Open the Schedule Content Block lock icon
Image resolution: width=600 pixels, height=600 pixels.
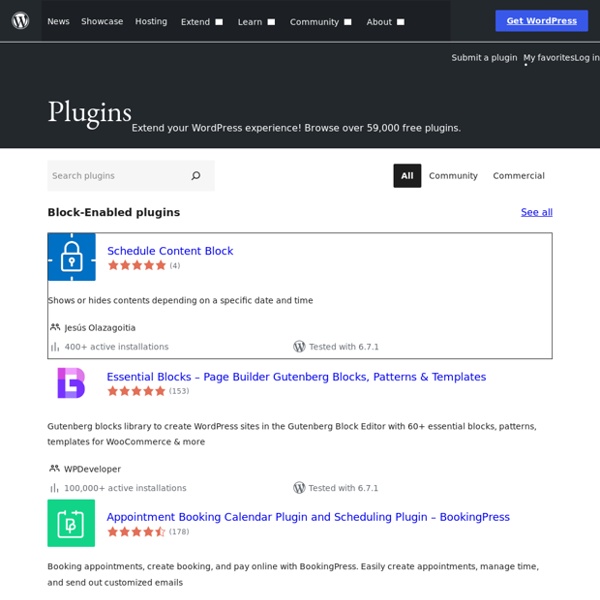pos(72,257)
